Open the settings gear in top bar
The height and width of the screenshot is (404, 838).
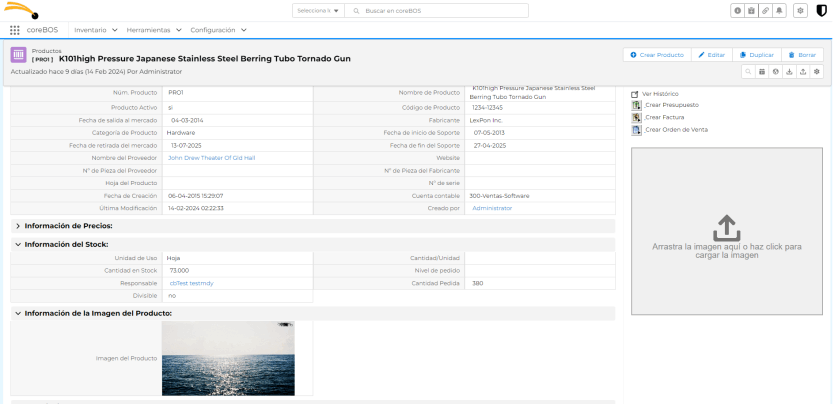[800, 10]
